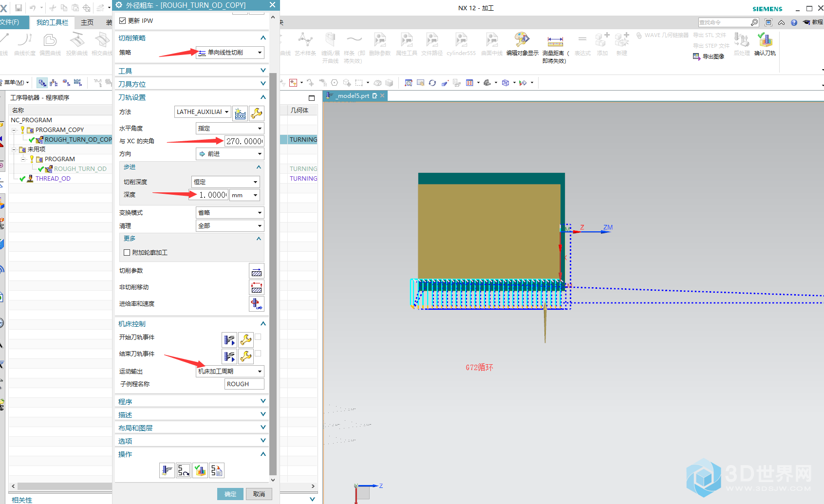
Task: Select Program Order View navigator icon
Action: click(42, 83)
